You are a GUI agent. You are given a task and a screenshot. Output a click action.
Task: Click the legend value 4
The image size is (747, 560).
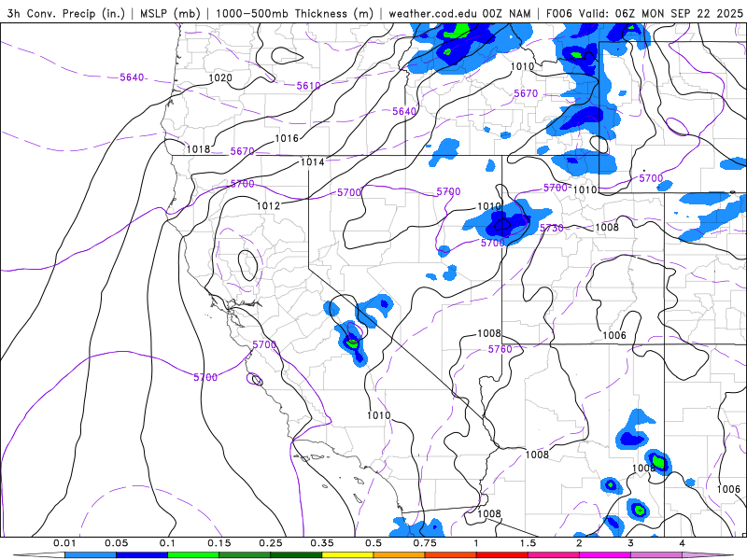tap(683, 543)
